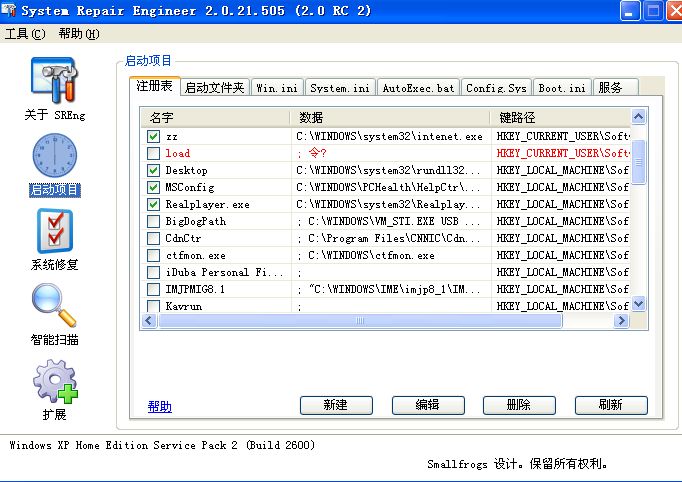Open the 帮助(H) menu
The height and width of the screenshot is (482, 682).
click(x=79, y=33)
